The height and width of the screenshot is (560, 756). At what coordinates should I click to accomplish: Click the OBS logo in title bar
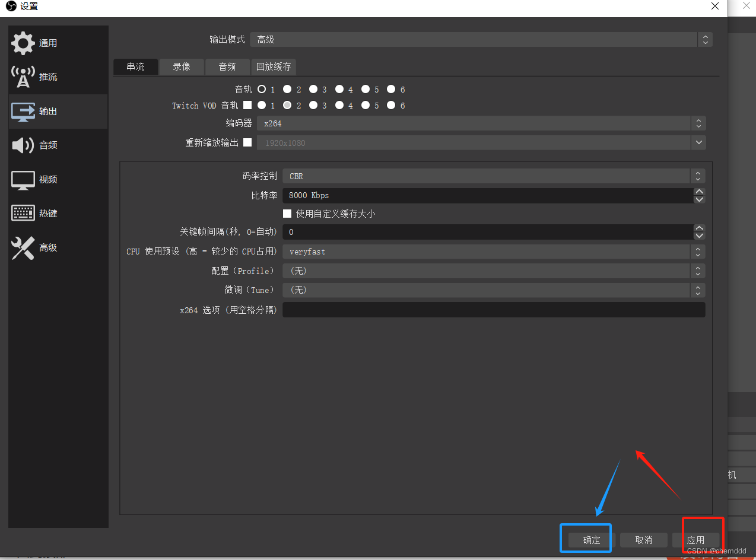[11, 6]
